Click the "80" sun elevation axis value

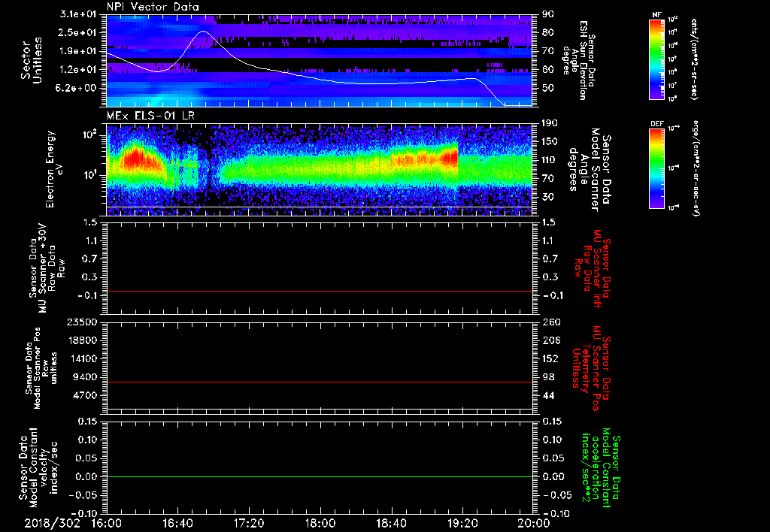(547, 32)
